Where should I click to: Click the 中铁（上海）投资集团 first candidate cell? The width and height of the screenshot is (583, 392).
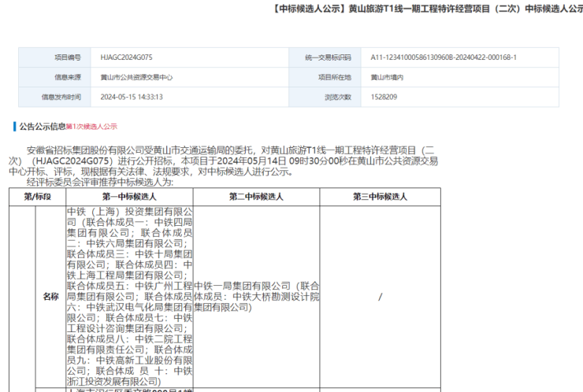tap(129, 296)
